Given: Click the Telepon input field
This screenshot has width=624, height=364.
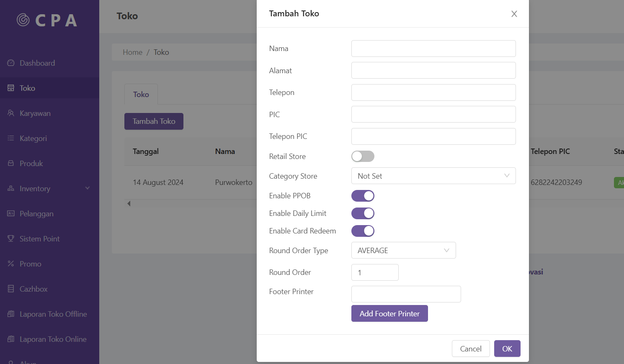Looking at the screenshot, I should point(433,92).
